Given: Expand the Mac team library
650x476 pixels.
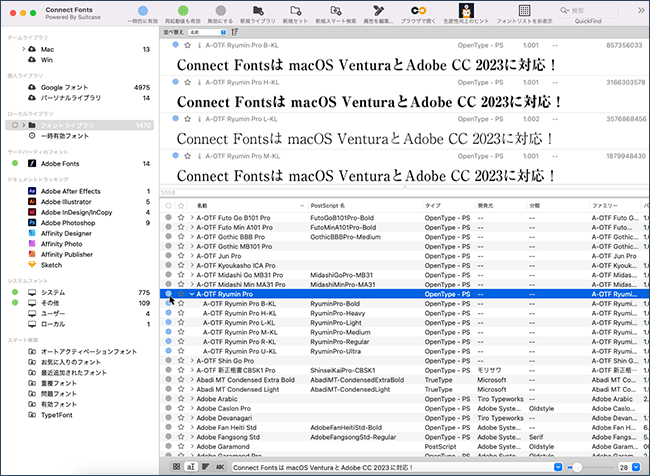Looking at the screenshot, I should pyautogui.click(x=23, y=49).
